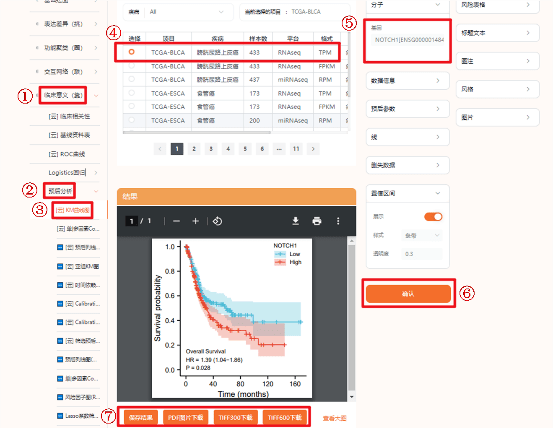Viewport: 553px width, 429px height.
Task: Go to previous page of dataset table
Action: pyautogui.click(x=160, y=149)
